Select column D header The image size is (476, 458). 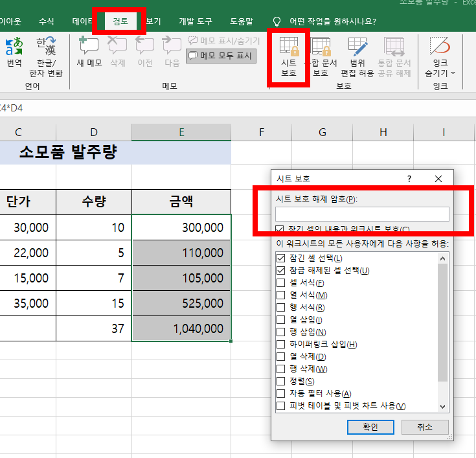point(94,132)
